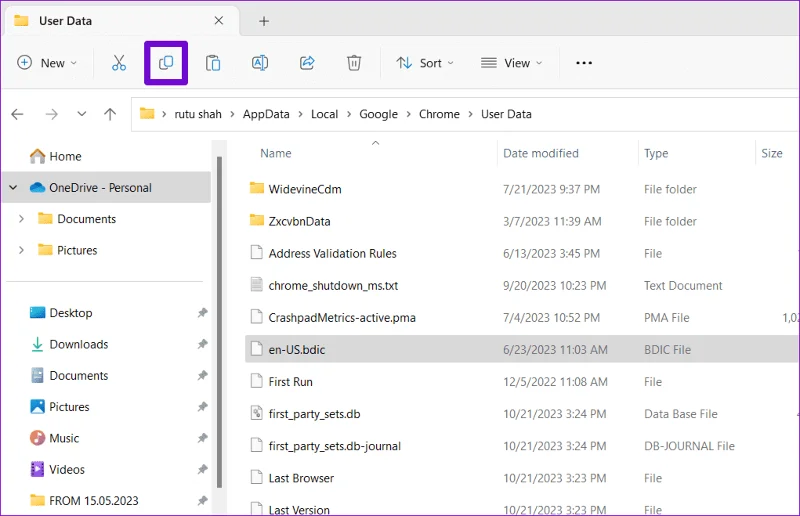Image resolution: width=800 pixels, height=516 pixels.
Task: Click AppData in address breadcrumb
Action: pos(266,114)
